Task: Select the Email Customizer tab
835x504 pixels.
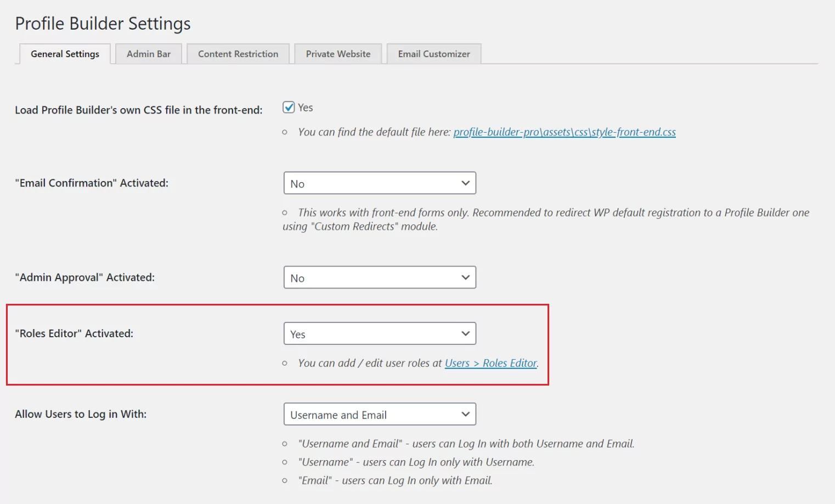Action: pos(434,54)
